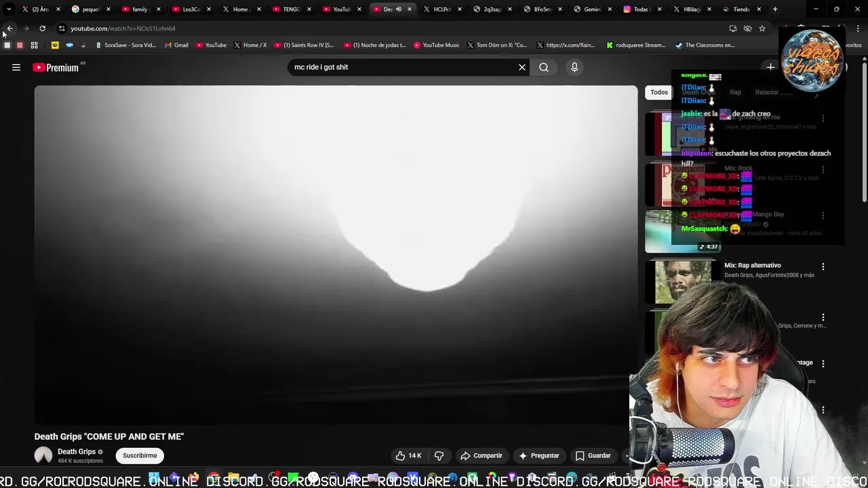The width and height of the screenshot is (868, 488).
Task: Go back to the previous page
Action: pos(9,28)
